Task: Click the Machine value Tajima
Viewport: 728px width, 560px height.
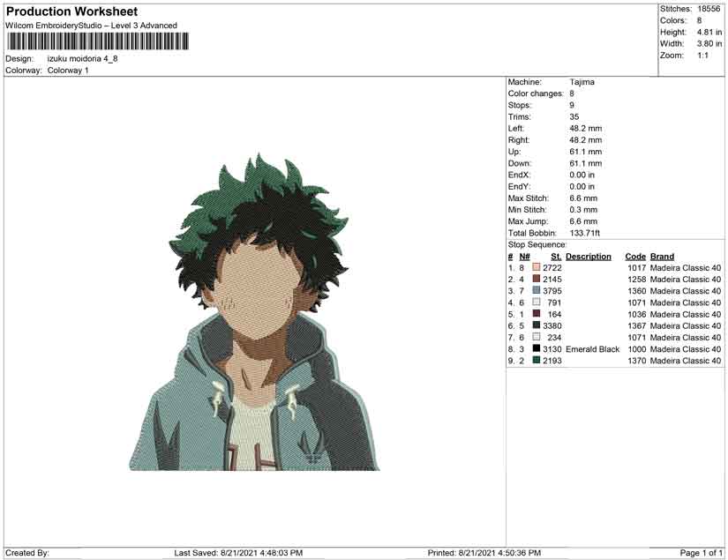Action: [x=582, y=82]
